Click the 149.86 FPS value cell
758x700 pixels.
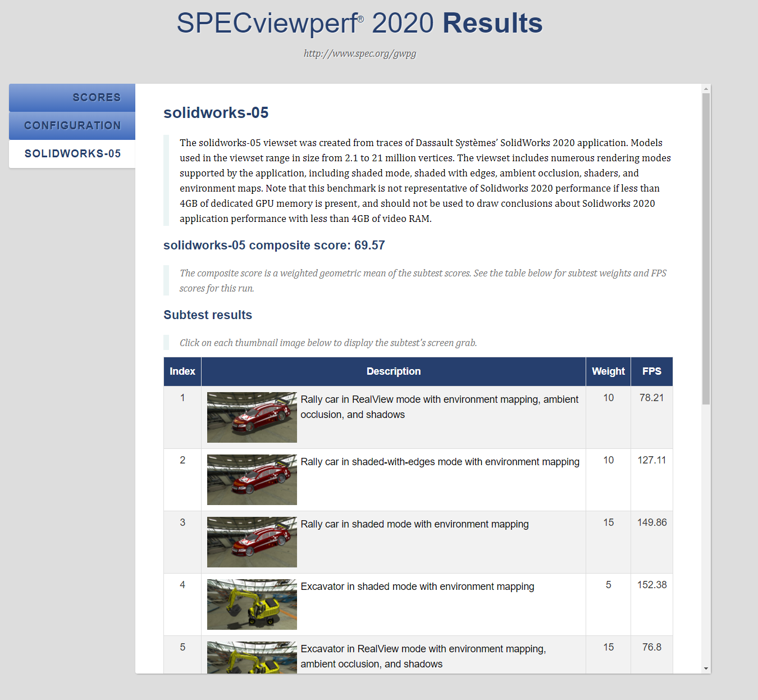coord(651,522)
